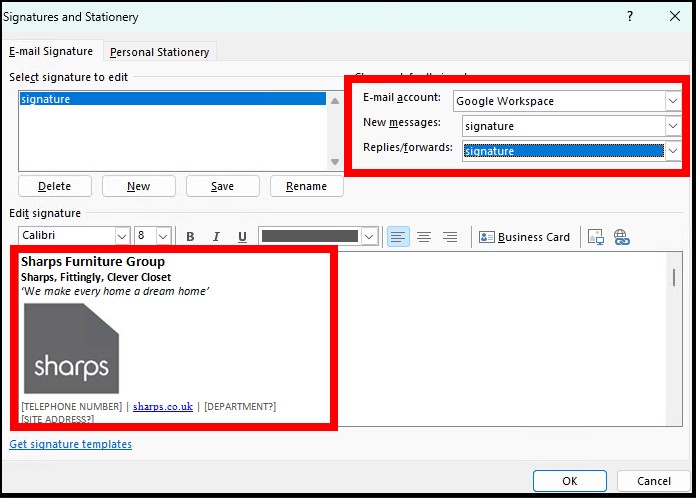
Task: Select 'signature' in the signature list
Action: (x=172, y=99)
